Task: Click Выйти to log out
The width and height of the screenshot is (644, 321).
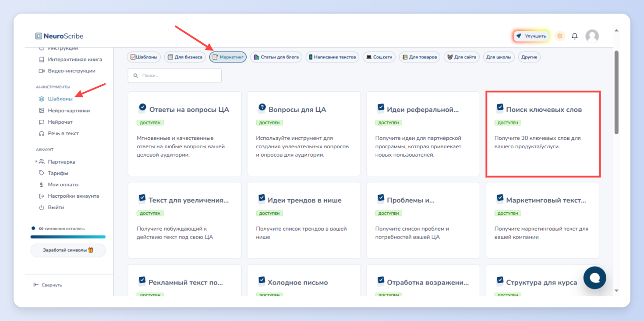Action: [x=56, y=207]
